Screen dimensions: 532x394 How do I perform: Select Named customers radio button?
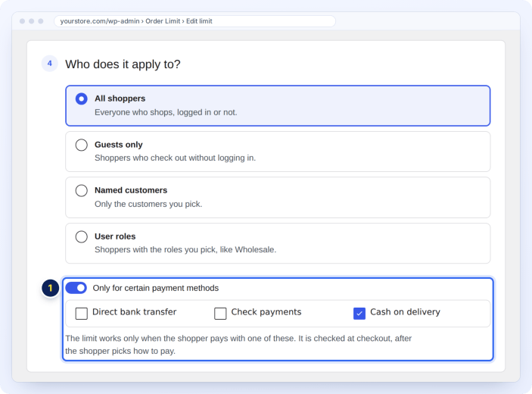(82, 190)
